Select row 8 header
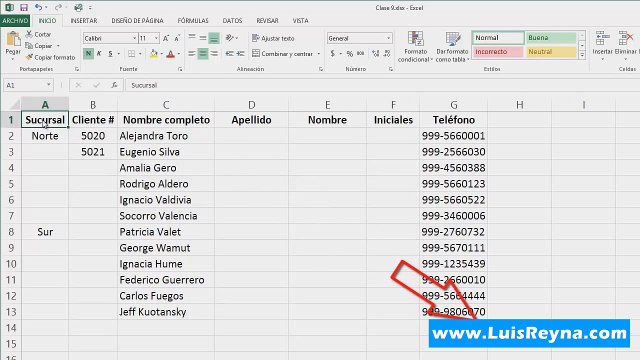The width and height of the screenshot is (640, 360). (x=11, y=232)
